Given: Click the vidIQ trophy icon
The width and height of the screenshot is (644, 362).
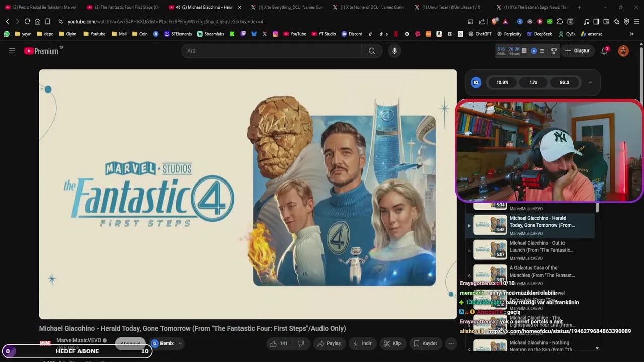Looking at the screenshot, I should click(x=554, y=51).
